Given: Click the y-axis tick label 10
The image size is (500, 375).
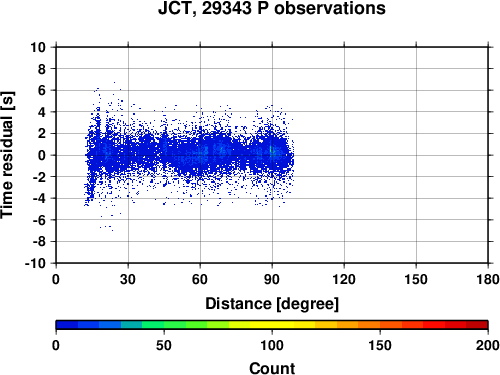Looking at the screenshot, I should (x=38, y=47).
